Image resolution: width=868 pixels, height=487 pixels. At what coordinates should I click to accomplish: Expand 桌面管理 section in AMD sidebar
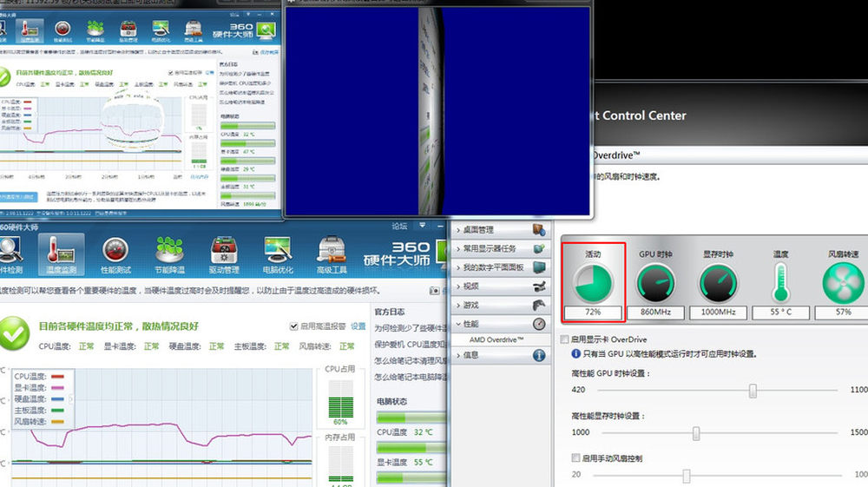tap(458, 230)
